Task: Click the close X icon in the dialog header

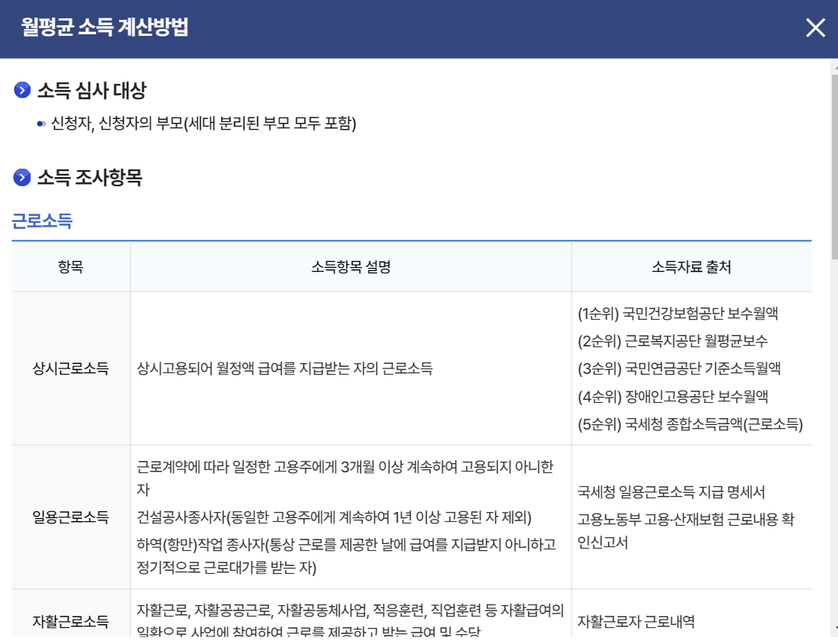Action: [x=816, y=28]
